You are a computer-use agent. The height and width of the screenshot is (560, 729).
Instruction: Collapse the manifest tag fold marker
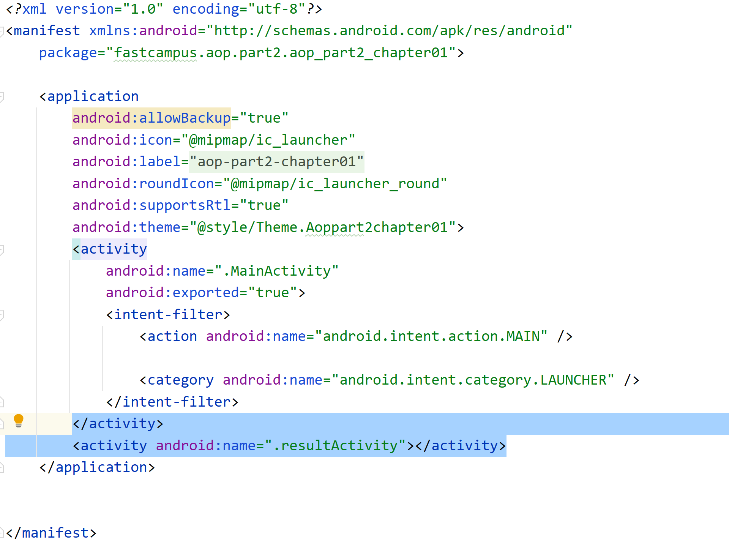pos(2,31)
